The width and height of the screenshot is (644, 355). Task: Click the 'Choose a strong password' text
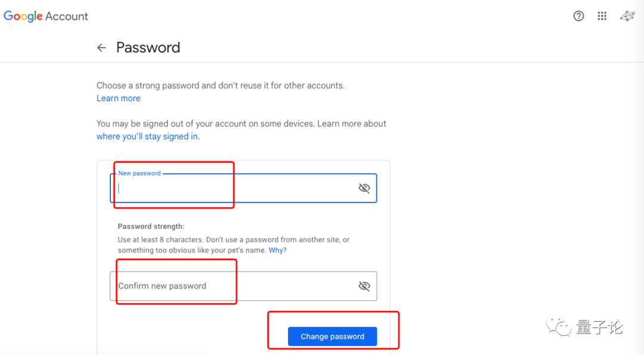click(221, 85)
